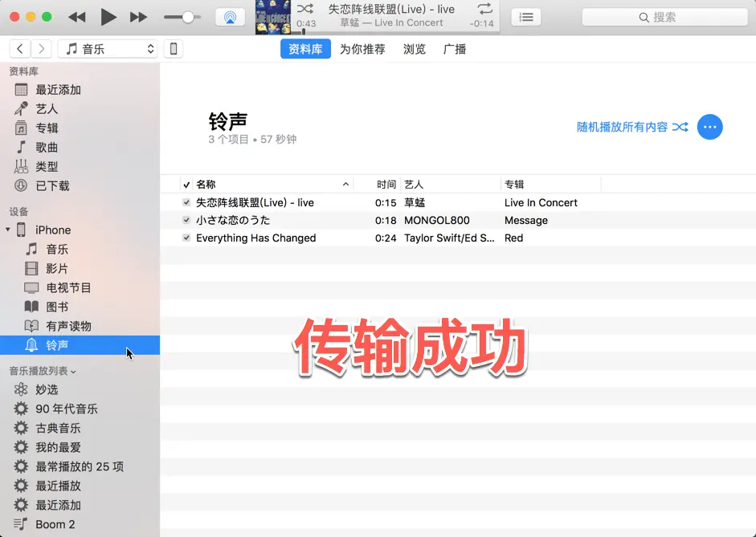Image resolution: width=756 pixels, height=537 pixels.
Task: Adjust the volume slider knob
Action: tap(187, 18)
